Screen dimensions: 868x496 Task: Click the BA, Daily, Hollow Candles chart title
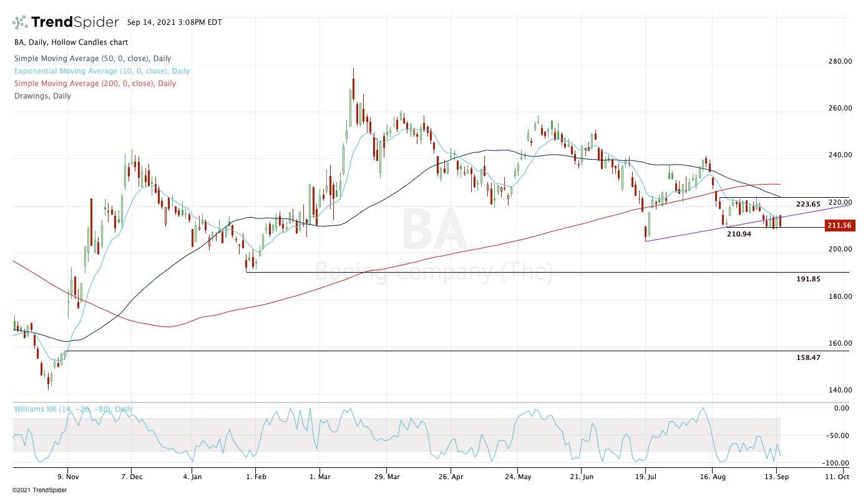click(x=71, y=42)
